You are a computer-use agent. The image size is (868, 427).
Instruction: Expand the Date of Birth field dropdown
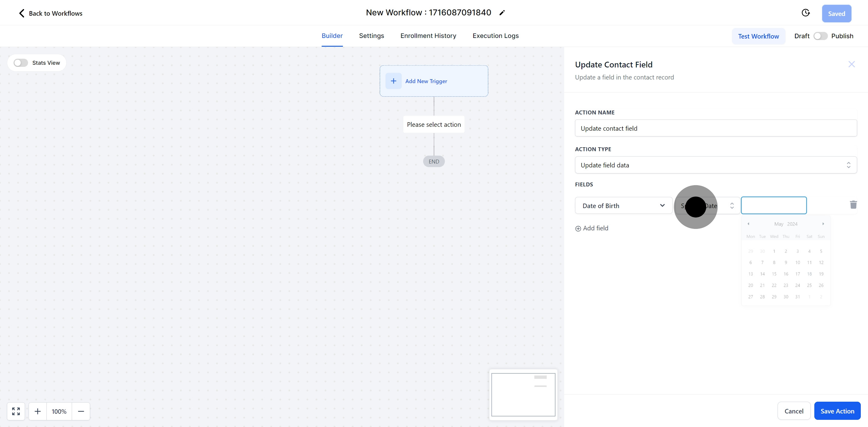(623, 205)
